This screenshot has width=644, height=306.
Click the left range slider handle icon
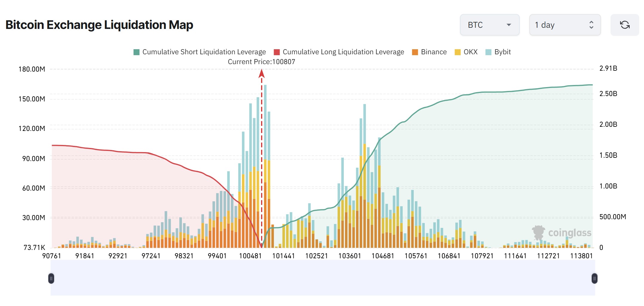51,278
